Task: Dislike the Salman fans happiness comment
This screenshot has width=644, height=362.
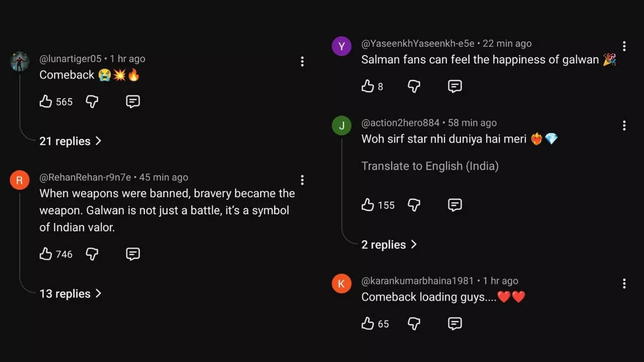Action: 414,86
